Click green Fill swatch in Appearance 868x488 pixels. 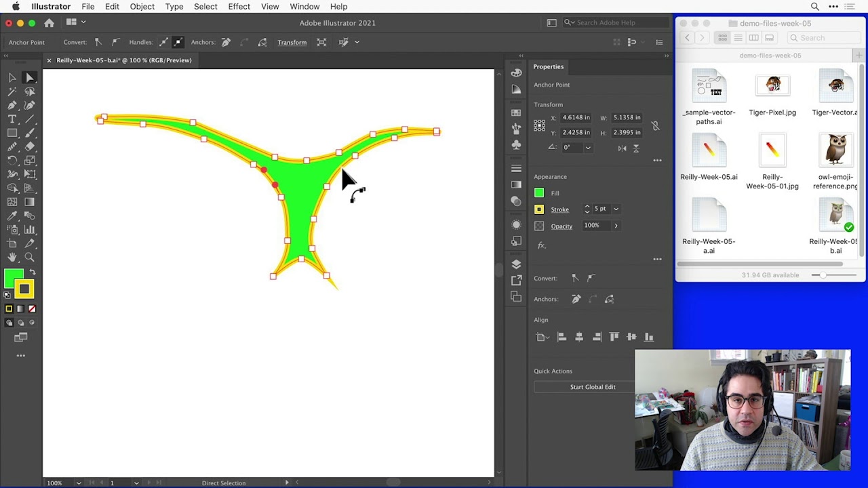[539, 193]
